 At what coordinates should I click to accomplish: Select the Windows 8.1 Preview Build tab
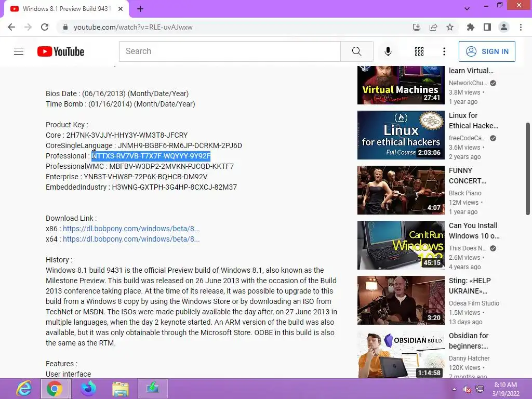point(66,9)
